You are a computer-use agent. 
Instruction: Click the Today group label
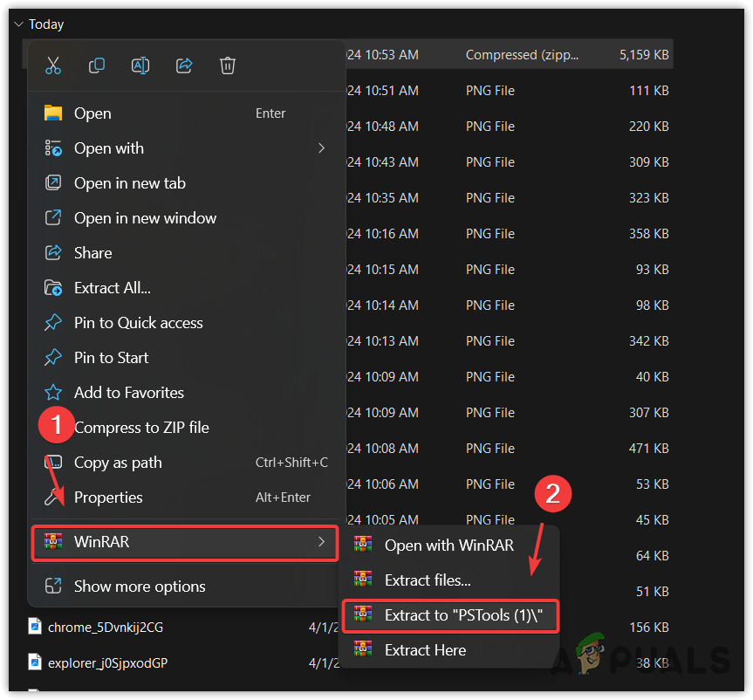click(x=46, y=24)
